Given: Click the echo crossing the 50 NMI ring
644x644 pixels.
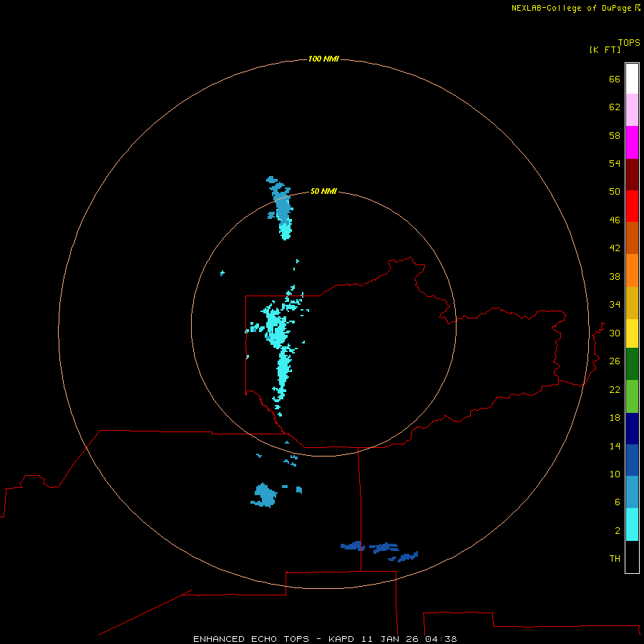Looking at the screenshot, I should pyautogui.click(x=283, y=208).
